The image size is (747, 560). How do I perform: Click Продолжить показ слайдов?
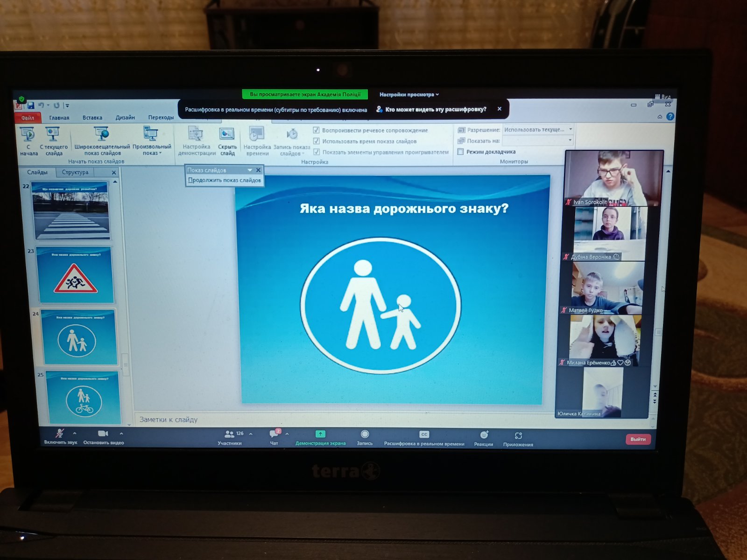(225, 180)
